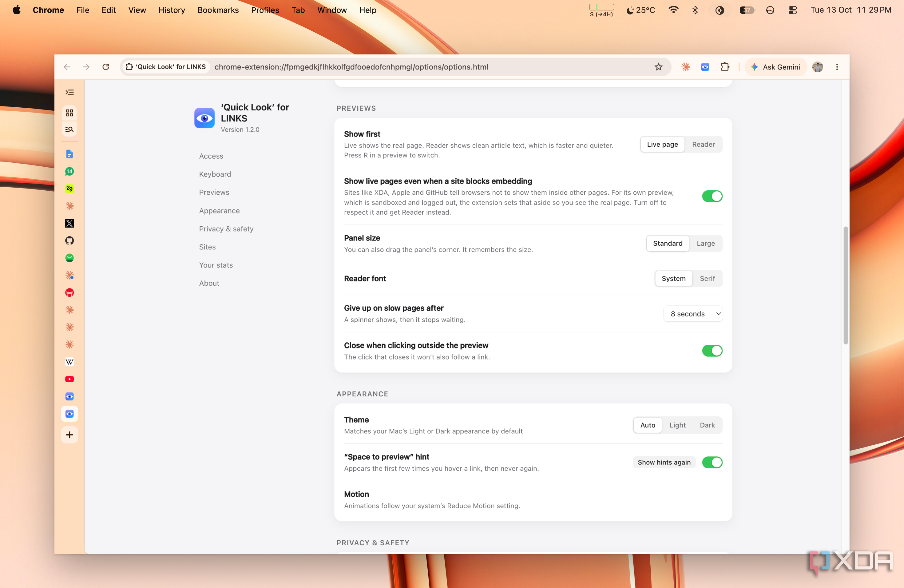The width and height of the screenshot is (904, 588).
Task: Open the YouTube tab in sidebar
Action: (69, 379)
